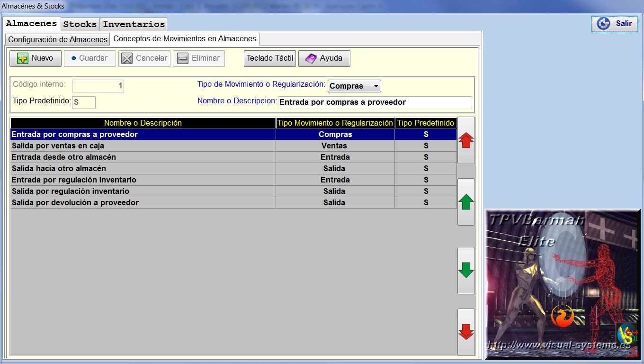Switch to the Stocks tab

[x=80, y=24]
